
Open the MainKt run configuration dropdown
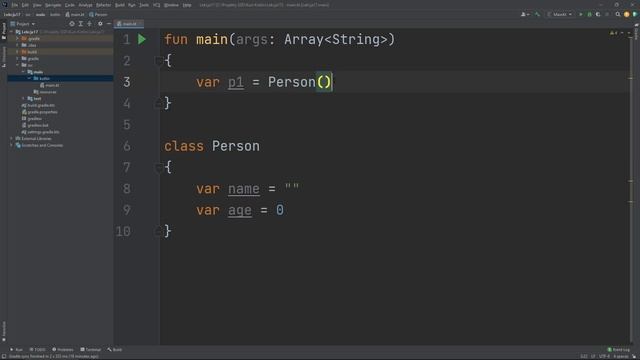[x=560, y=14]
